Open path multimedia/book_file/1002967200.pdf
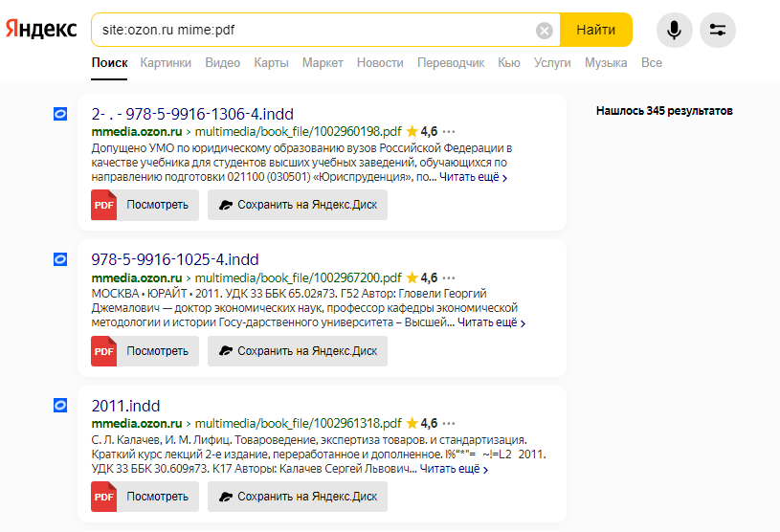Screen dimensions: 780x532 (x=298, y=277)
